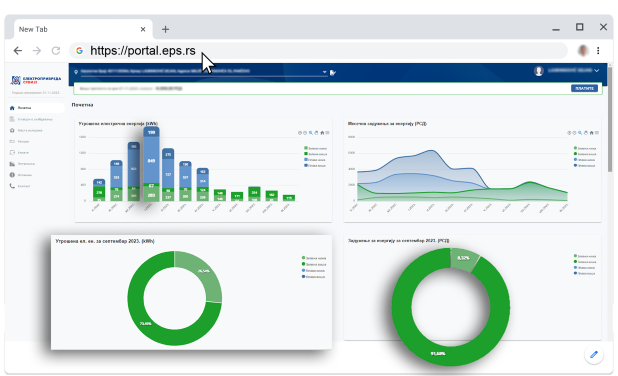Open the consumption chart icon in sidebar
The width and height of the screenshot is (618, 376).
12,164
